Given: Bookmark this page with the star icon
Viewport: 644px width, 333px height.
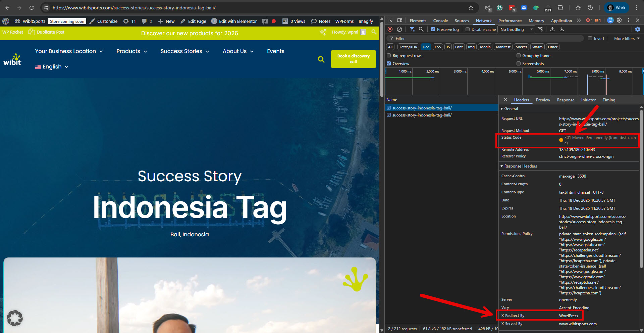Looking at the screenshot, I should pyautogui.click(x=471, y=8).
